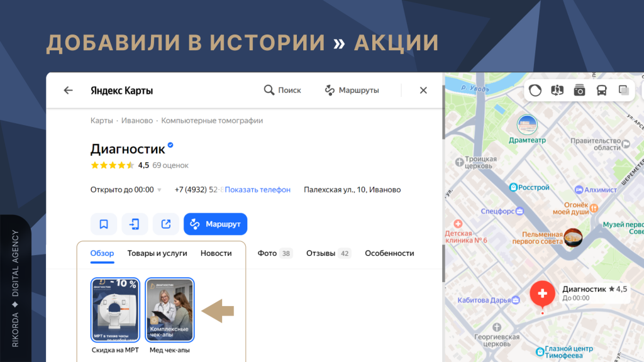Open the Особенности tab

(389, 253)
